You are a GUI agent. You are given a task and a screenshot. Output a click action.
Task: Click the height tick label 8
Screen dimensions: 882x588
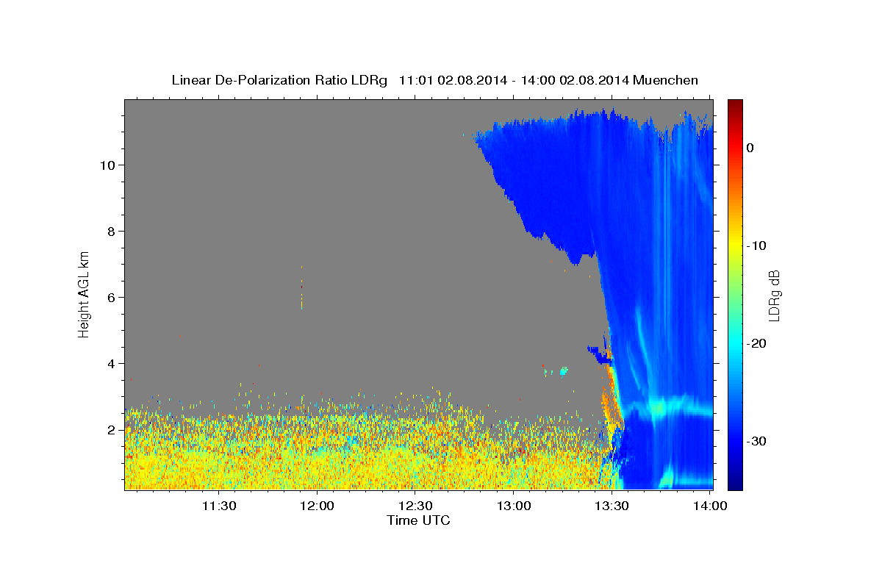[x=112, y=231]
